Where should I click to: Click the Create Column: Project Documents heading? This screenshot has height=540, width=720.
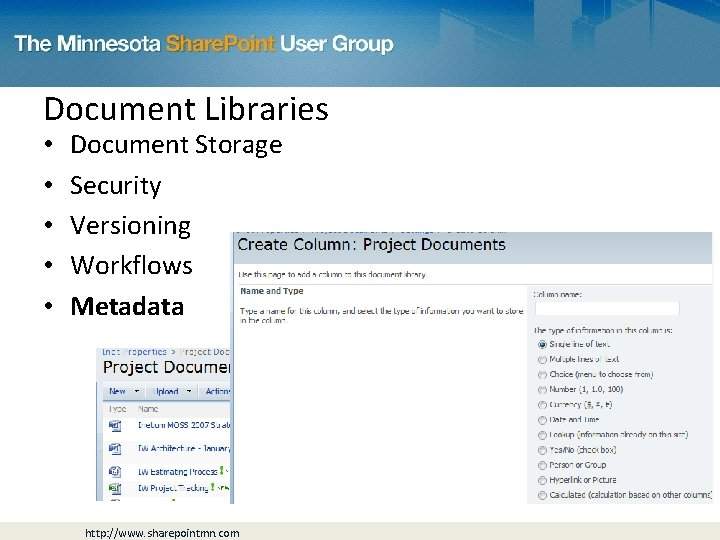pyautogui.click(x=371, y=245)
